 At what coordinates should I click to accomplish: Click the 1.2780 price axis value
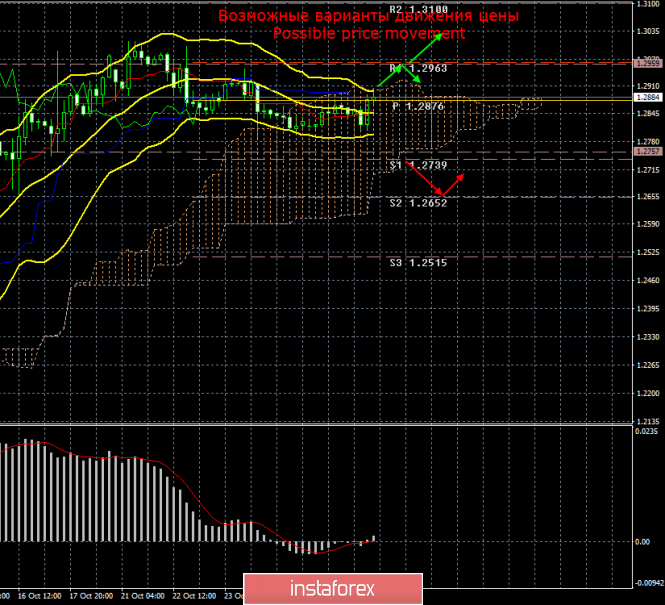click(x=648, y=142)
